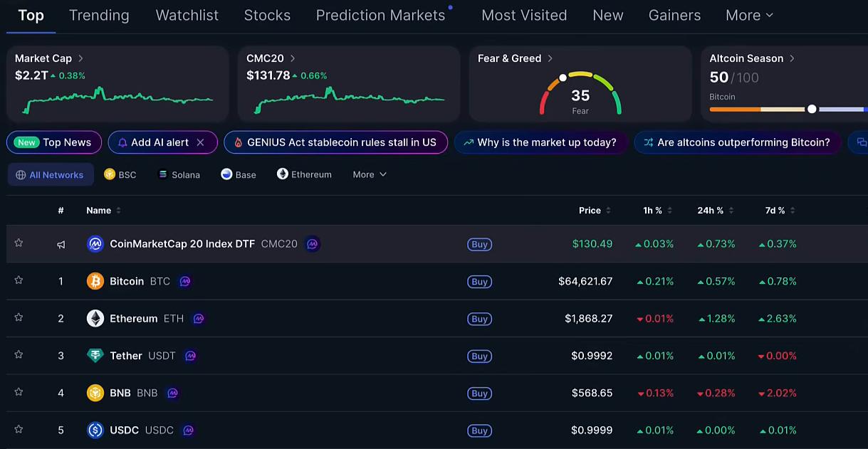Open AI insight icon next to BTC
The width and height of the screenshot is (868, 449).
pyautogui.click(x=185, y=281)
